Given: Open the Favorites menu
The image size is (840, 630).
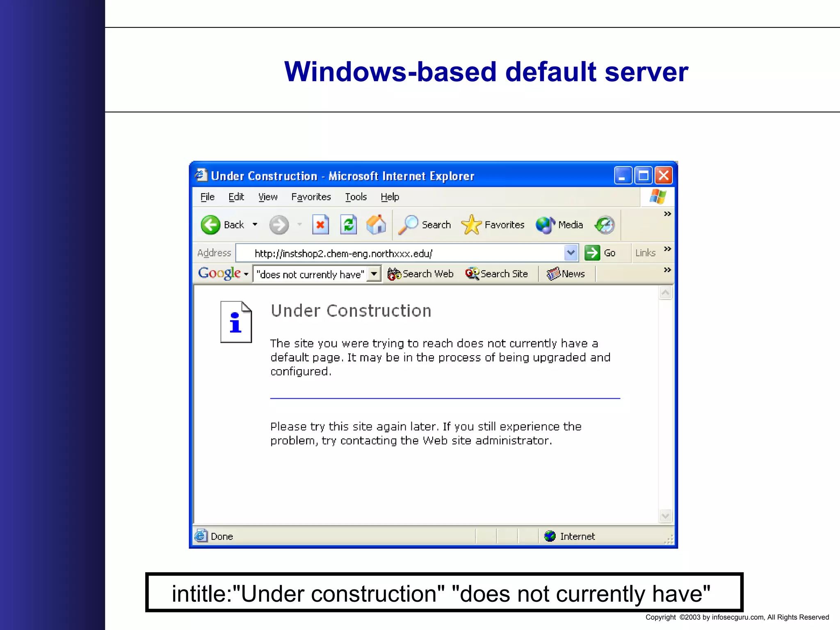Looking at the screenshot, I should pyautogui.click(x=311, y=197).
